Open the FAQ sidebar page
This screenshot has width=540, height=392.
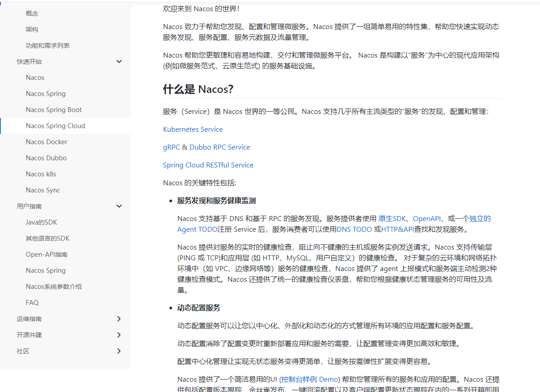(x=32, y=303)
